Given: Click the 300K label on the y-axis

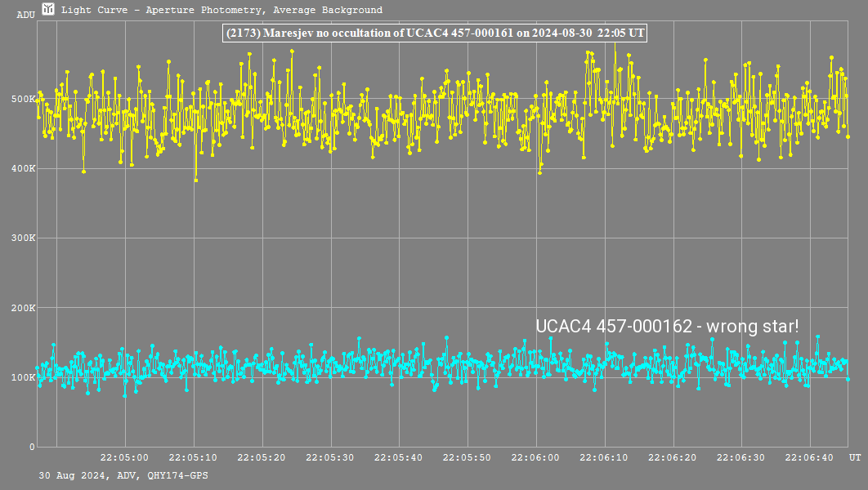Looking at the screenshot, I should click(x=22, y=238).
